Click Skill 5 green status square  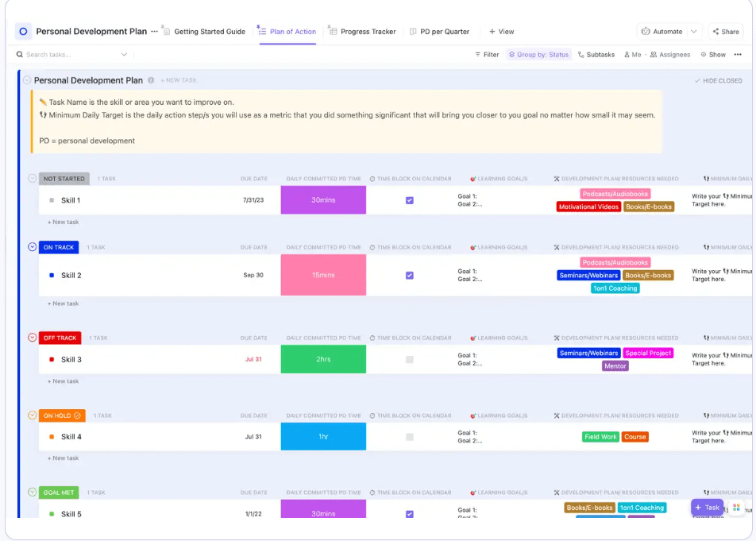[52, 514]
